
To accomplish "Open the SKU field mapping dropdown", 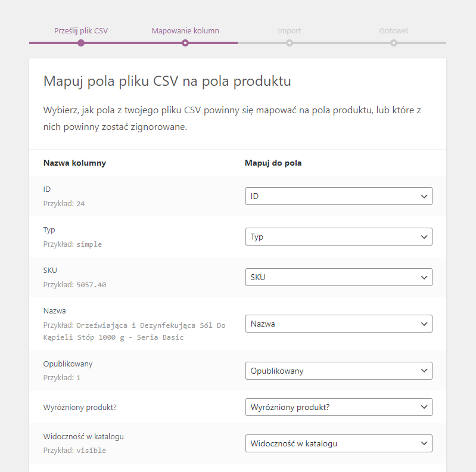I will pyautogui.click(x=339, y=277).
